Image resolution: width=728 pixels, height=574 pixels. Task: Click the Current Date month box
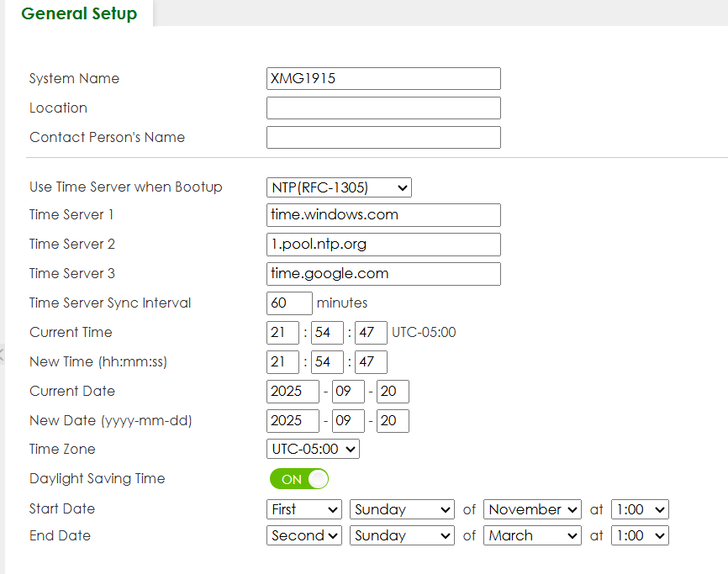coord(348,392)
